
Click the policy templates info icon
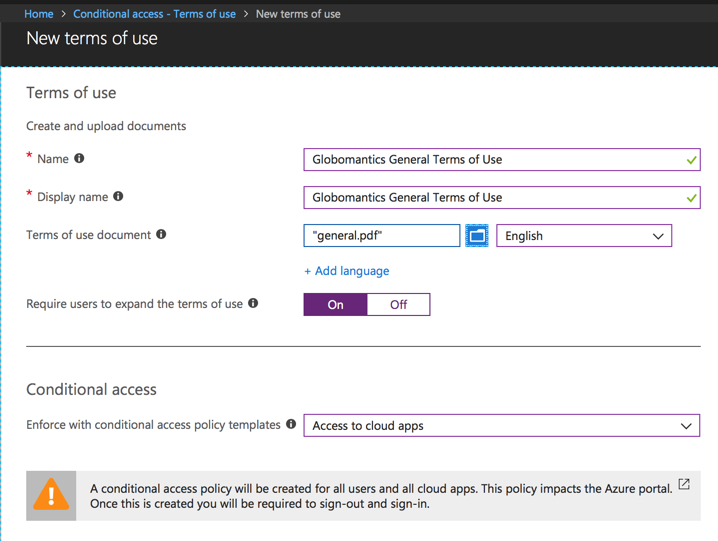click(291, 424)
